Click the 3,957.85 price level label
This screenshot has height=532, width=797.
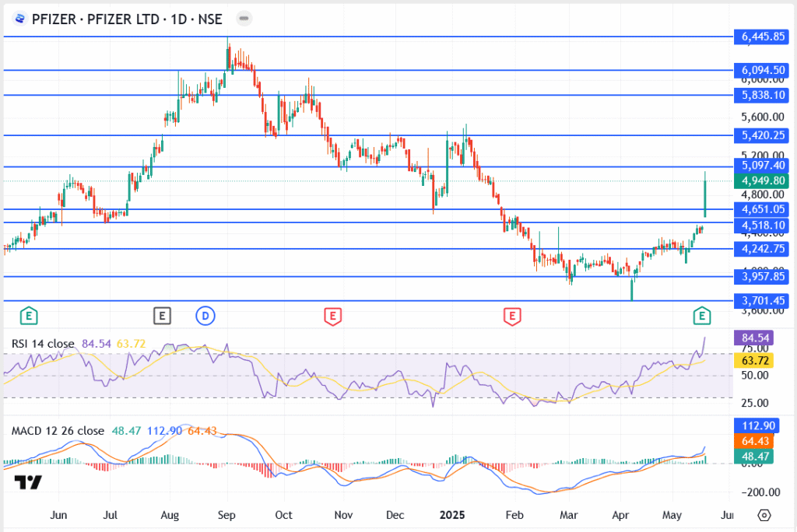[x=761, y=276]
